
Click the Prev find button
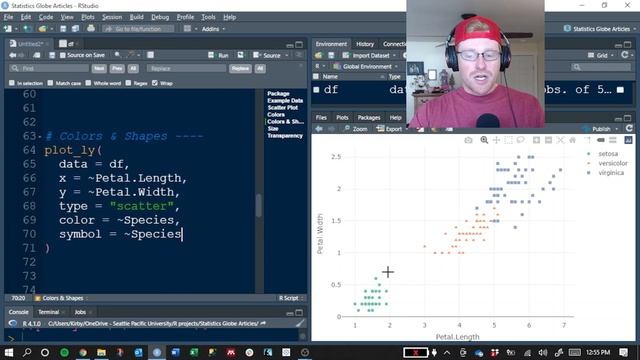117,69
